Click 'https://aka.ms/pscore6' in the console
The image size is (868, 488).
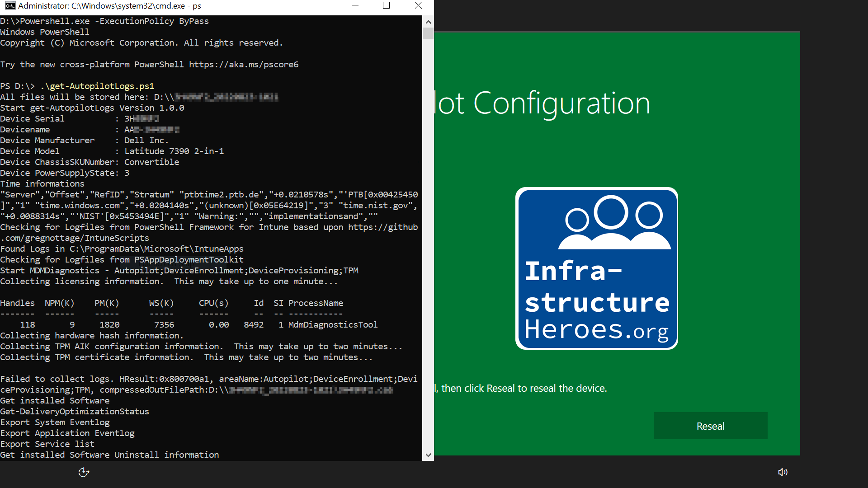click(x=244, y=64)
